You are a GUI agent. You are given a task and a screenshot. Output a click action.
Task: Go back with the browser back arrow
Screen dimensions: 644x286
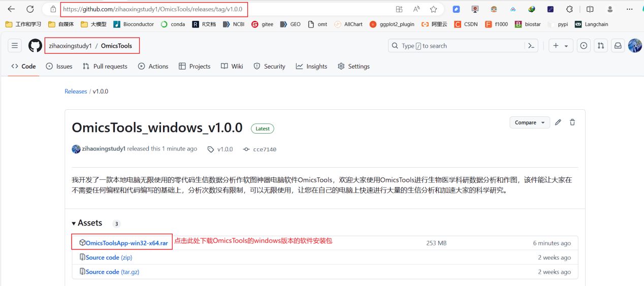click(x=11, y=9)
